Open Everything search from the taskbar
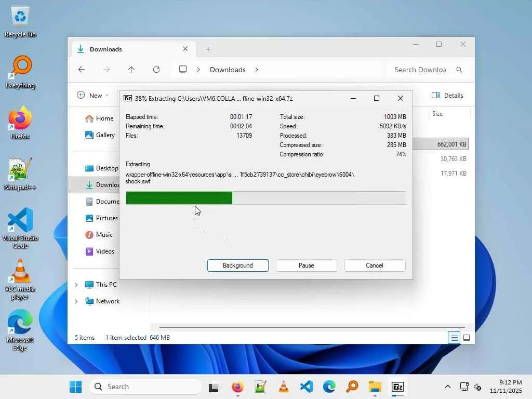The height and width of the screenshot is (399, 532). point(352,387)
